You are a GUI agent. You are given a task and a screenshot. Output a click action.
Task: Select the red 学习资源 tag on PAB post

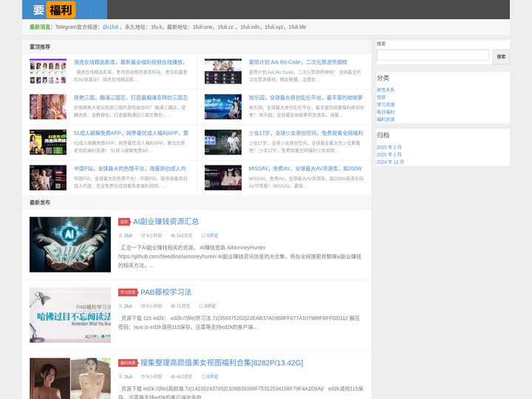(128, 293)
